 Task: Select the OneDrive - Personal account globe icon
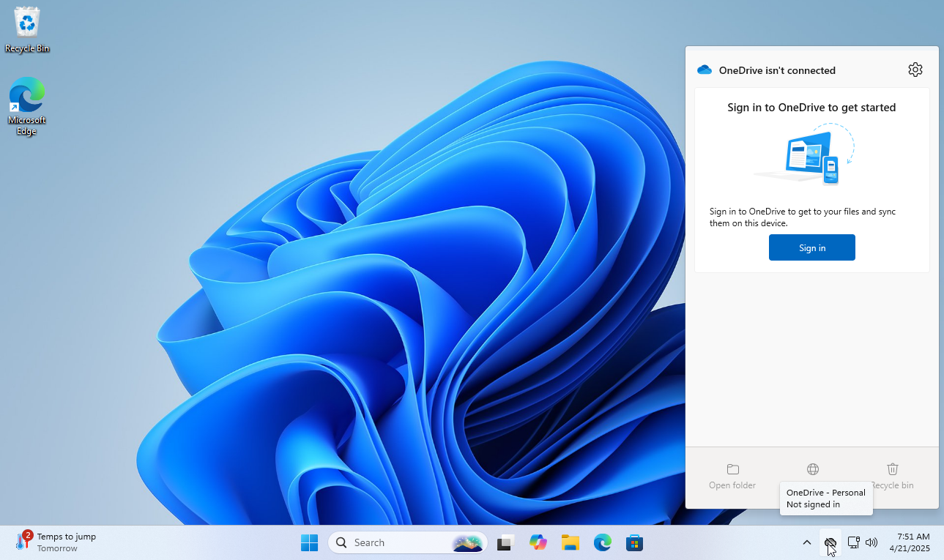[x=812, y=469]
